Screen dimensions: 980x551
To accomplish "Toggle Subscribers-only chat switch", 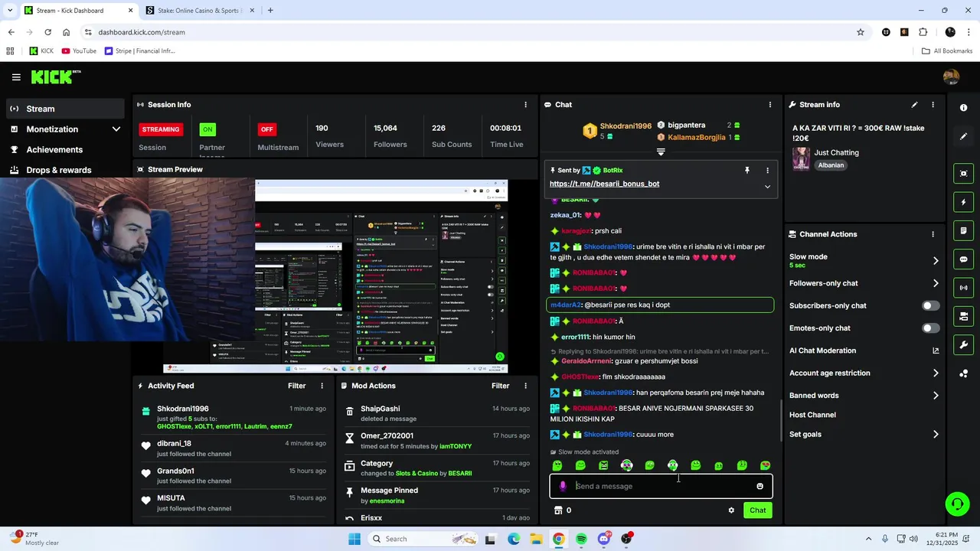I will coord(930,305).
